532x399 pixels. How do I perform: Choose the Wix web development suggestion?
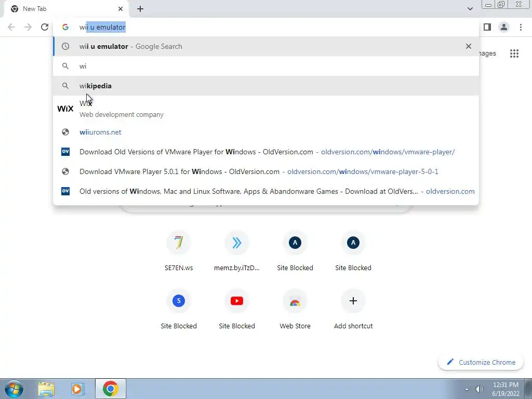pos(266,109)
